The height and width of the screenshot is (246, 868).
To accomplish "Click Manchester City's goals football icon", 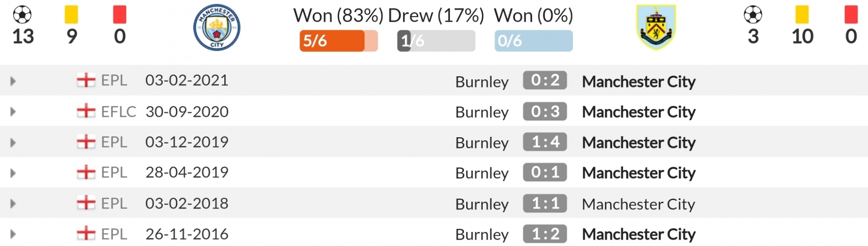I will pos(23,15).
